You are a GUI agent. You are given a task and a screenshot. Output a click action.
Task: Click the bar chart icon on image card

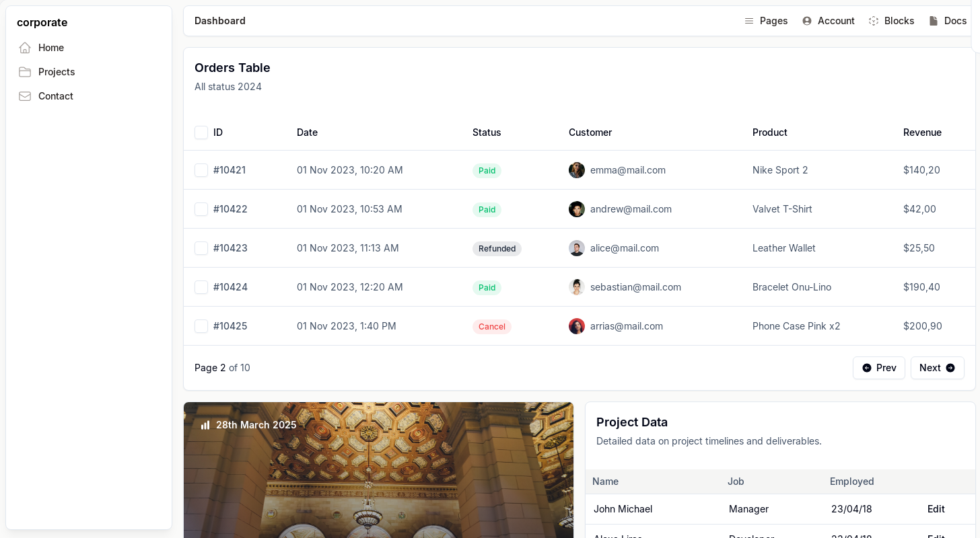click(205, 425)
